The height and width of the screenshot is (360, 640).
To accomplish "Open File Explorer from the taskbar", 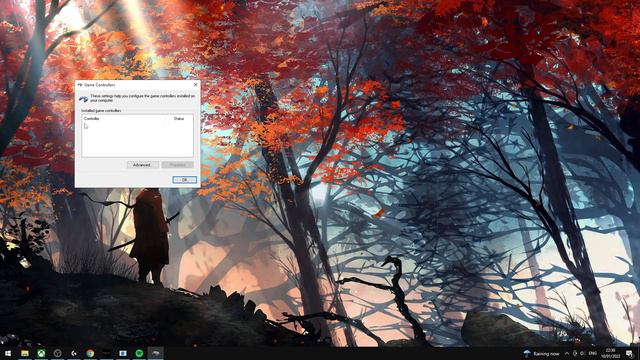I will point(25,353).
